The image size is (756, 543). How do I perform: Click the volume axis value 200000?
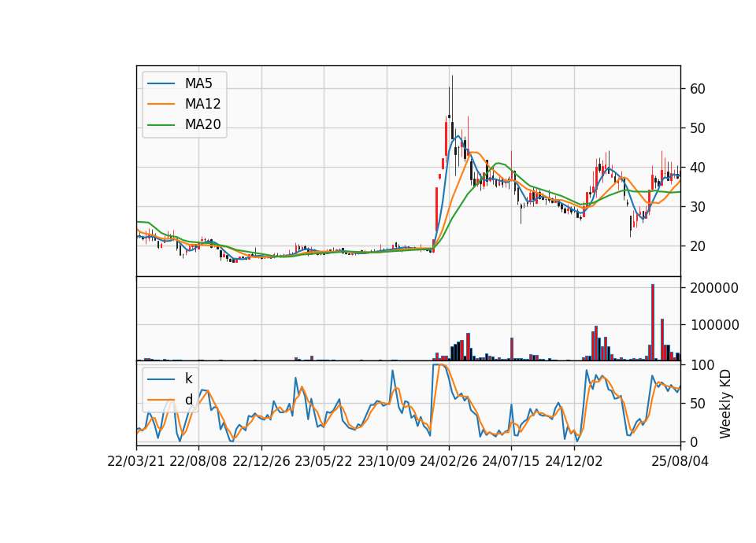coord(714,288)
